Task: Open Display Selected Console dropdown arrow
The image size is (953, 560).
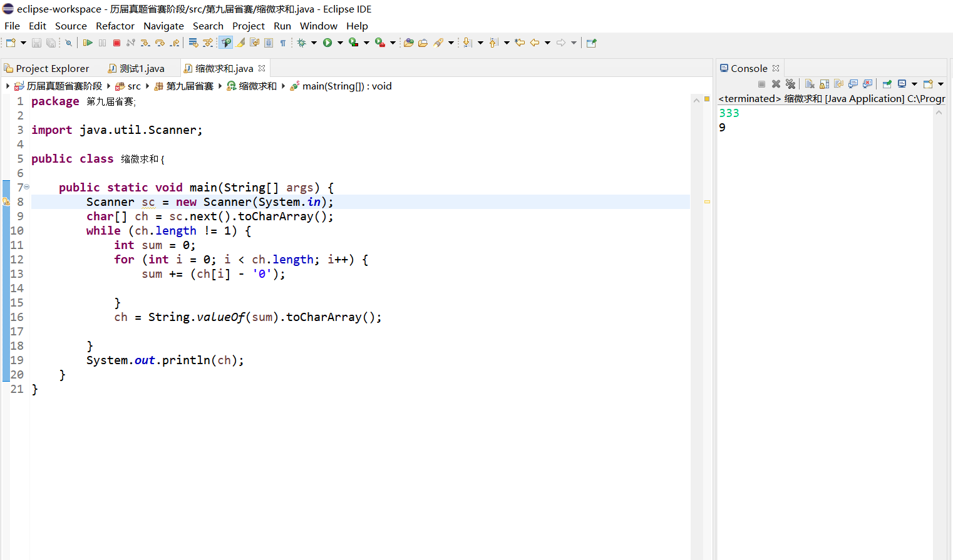Action: click(x=914, y=84)
